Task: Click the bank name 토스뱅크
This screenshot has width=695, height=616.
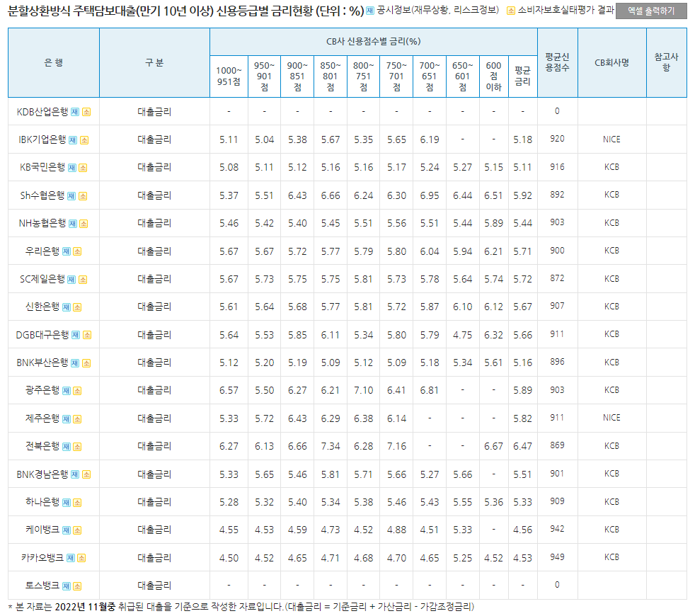Action: tap(42, 586)
